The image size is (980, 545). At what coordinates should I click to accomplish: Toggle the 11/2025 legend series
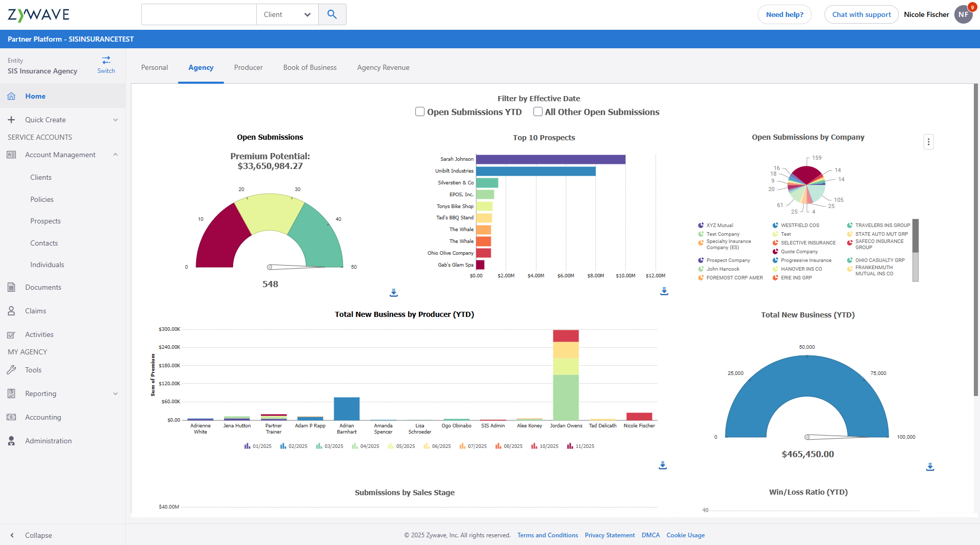[x=581, y=446]
